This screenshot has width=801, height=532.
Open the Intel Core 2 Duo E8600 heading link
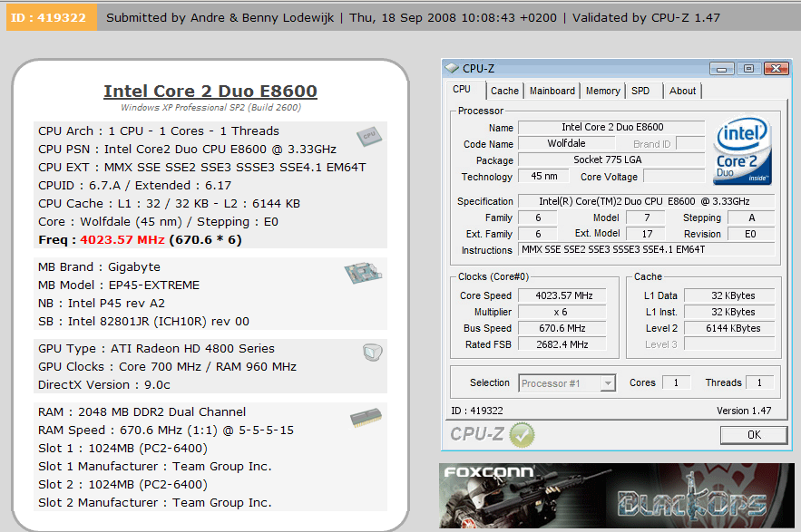click(x=210, y=91)
